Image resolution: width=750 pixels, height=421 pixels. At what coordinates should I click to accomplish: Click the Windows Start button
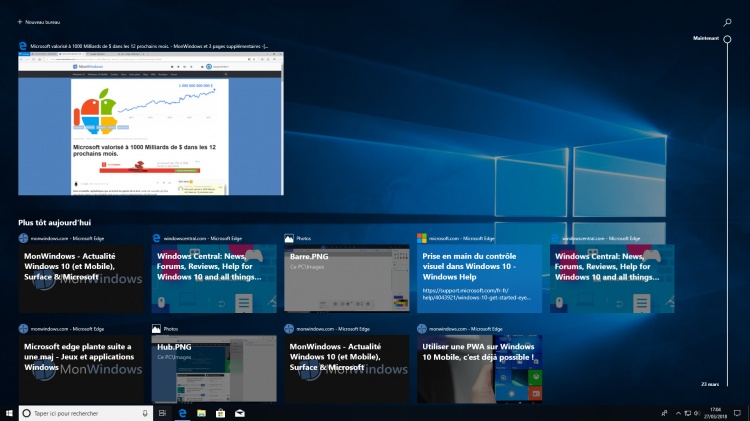coord(9,412)
